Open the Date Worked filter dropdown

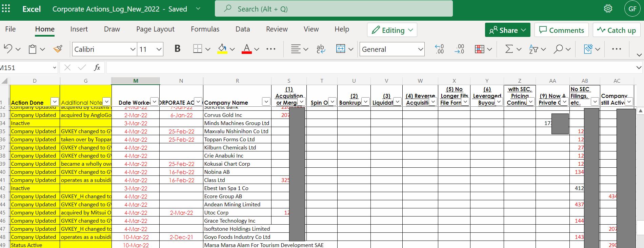tap(154, 101)
